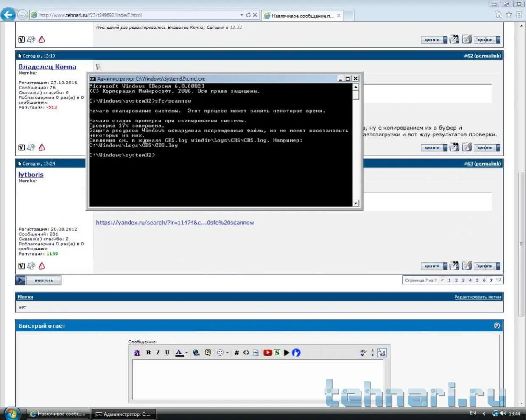Click the black play triangle icon
This screenshot has width=526, height=420.
287,353
